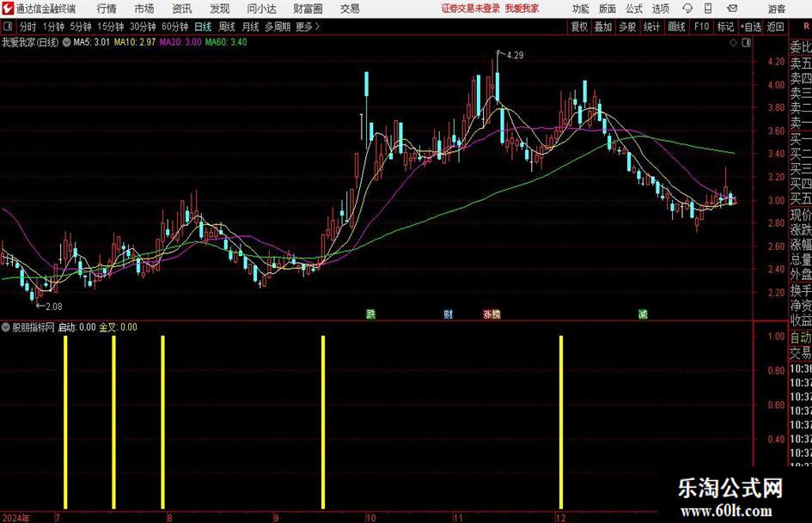The width and height of the screenshot is (812, 523).
Task: Click the MA5: 3.01 label
Action: [92, 42]
